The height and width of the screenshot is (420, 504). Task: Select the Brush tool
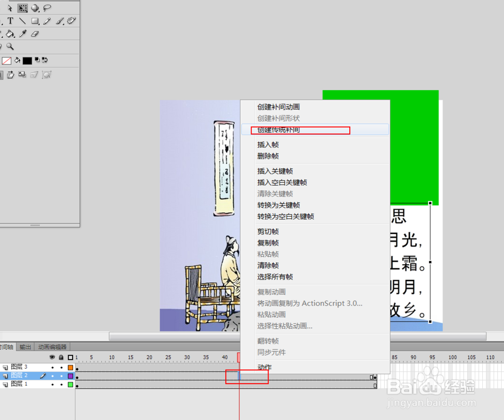60,21
